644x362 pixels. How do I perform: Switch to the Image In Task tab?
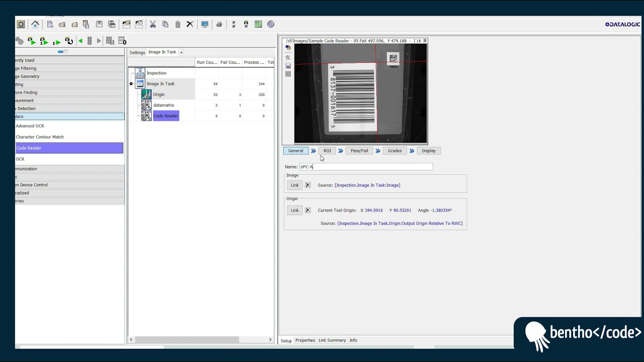point(162,52)
